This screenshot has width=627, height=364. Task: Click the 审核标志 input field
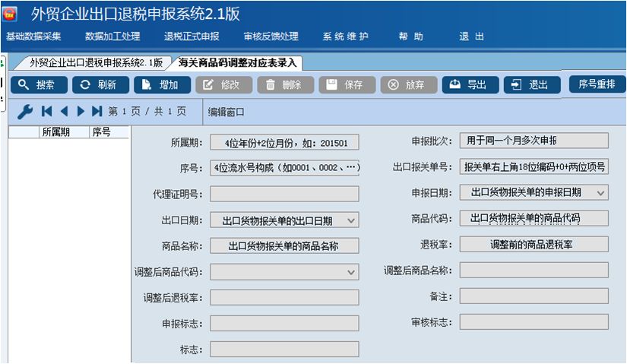click(x=534, y=322)
